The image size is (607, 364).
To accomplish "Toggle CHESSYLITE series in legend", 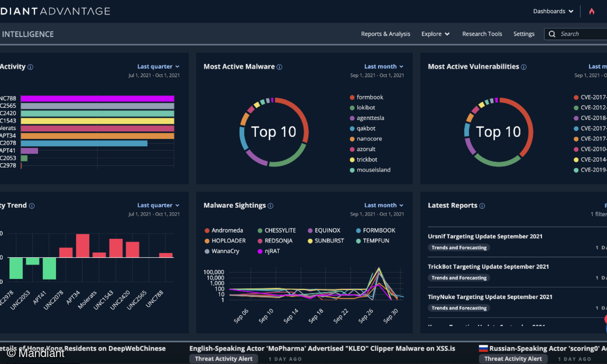I will pos(277,231).
